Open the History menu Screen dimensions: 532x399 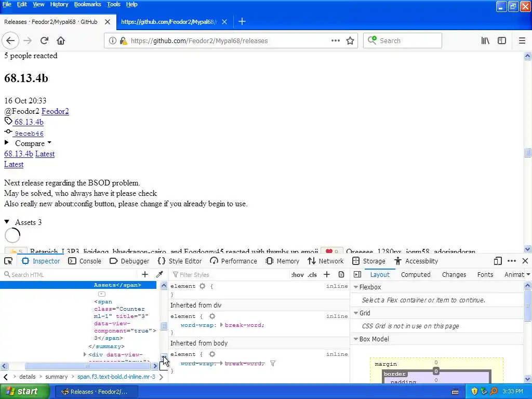coord(59,4)
